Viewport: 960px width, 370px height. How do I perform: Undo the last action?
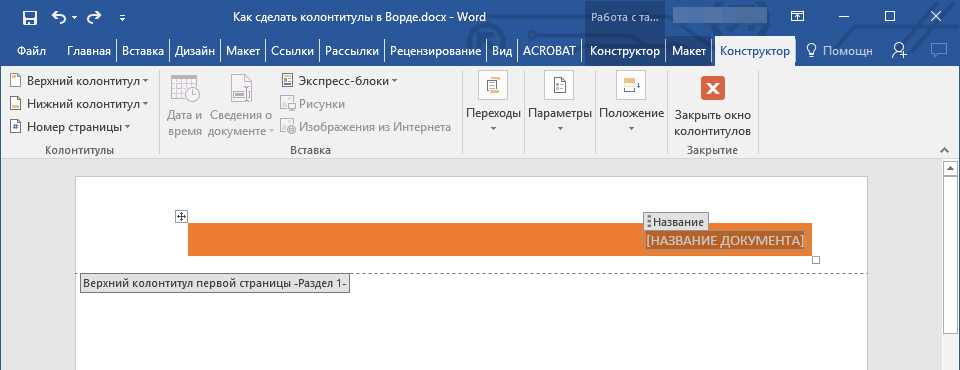pos(59,17)
